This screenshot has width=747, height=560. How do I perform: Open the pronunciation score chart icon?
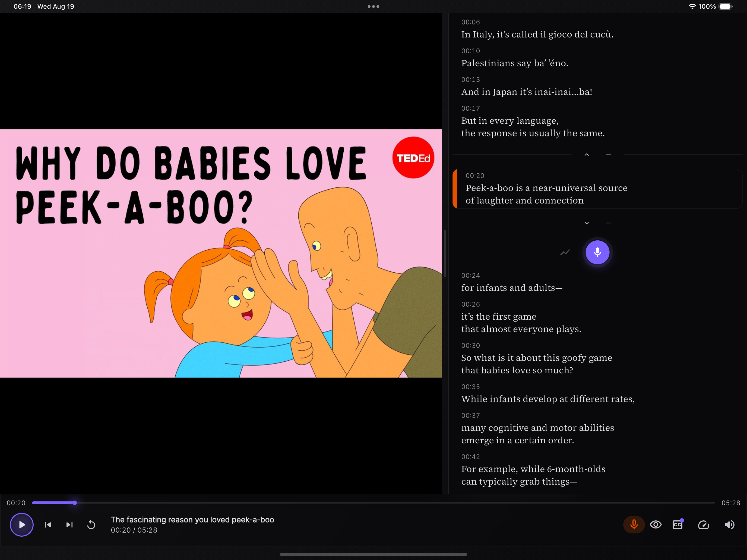[x=565, y=252]
